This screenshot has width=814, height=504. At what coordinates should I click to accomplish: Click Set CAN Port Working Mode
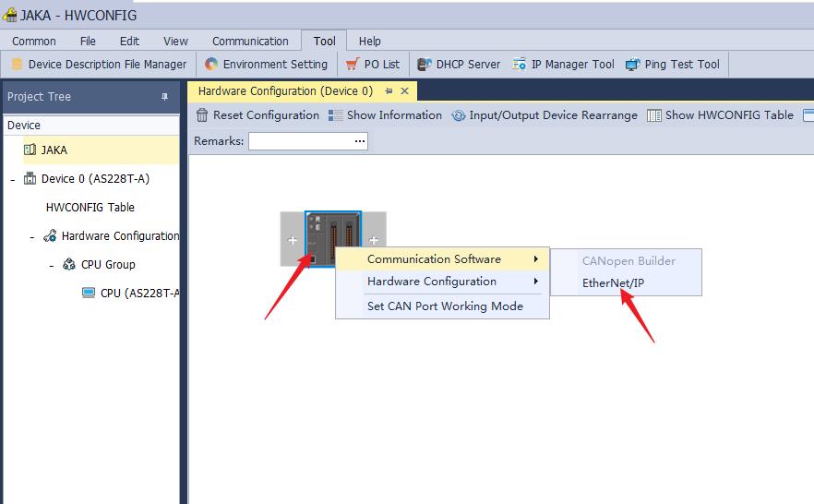click(444, 306)
